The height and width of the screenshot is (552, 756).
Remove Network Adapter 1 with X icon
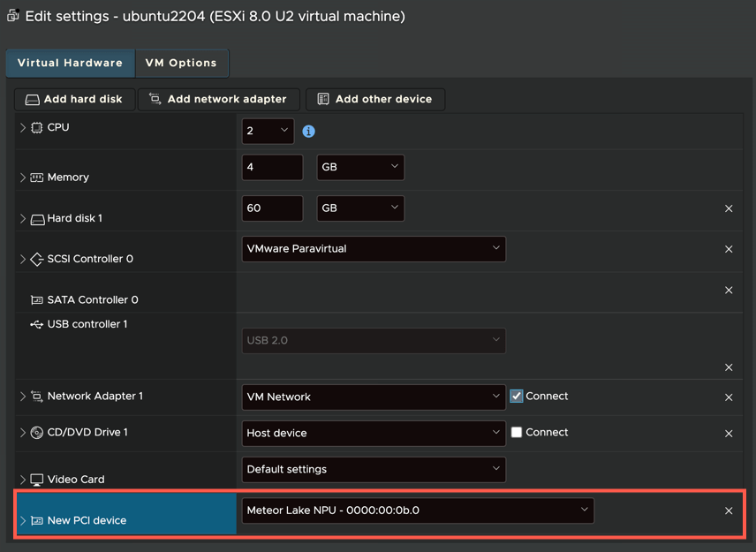(x=729, y=397)
